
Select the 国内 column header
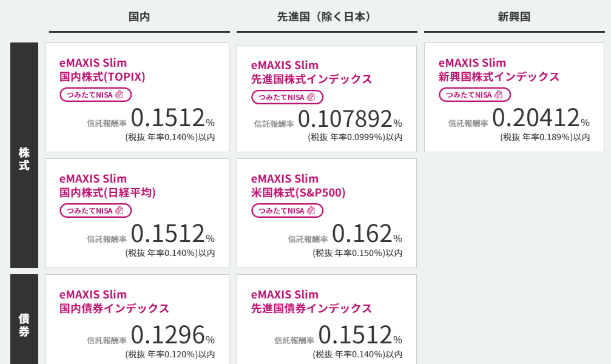pos(139,17)
